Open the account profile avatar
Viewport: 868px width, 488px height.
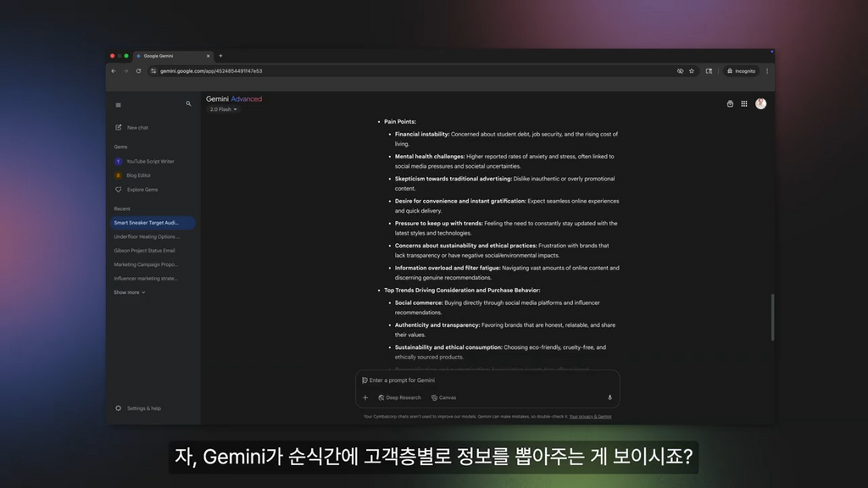pyautogui.click(x=760, y=103)
